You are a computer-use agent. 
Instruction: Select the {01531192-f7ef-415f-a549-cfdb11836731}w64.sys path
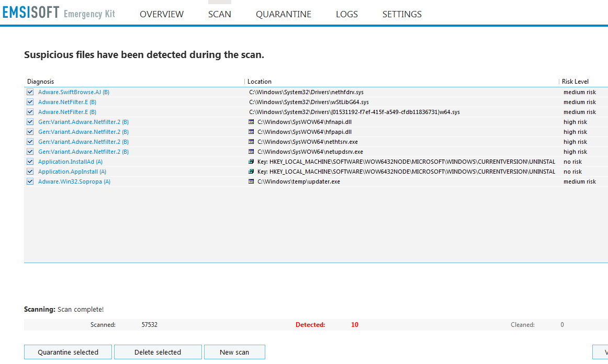pyautogui.click(x=354, y=112)
